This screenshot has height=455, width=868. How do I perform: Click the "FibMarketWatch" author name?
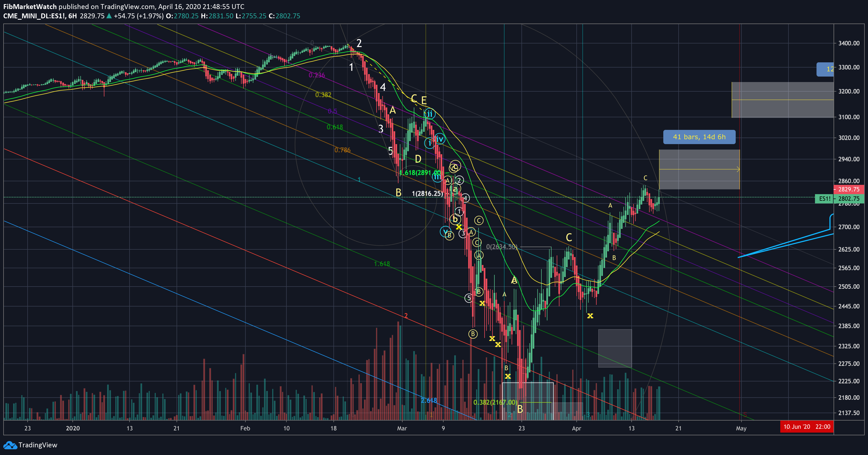pyautogui.click(x=30, y=6)
